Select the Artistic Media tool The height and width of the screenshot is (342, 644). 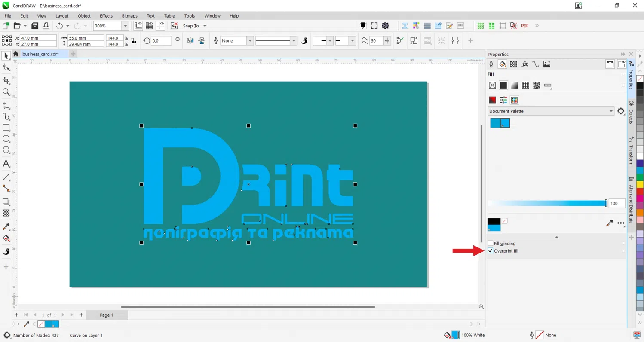6,116
